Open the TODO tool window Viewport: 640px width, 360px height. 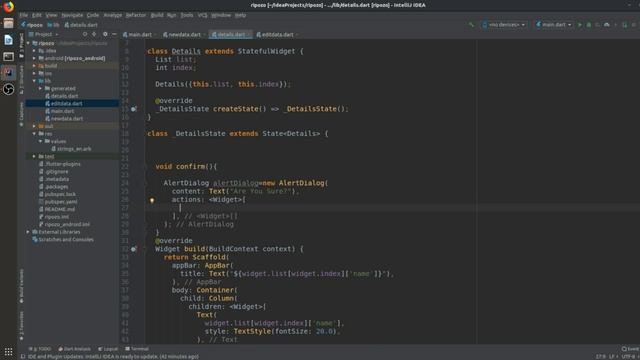point(40,349)
